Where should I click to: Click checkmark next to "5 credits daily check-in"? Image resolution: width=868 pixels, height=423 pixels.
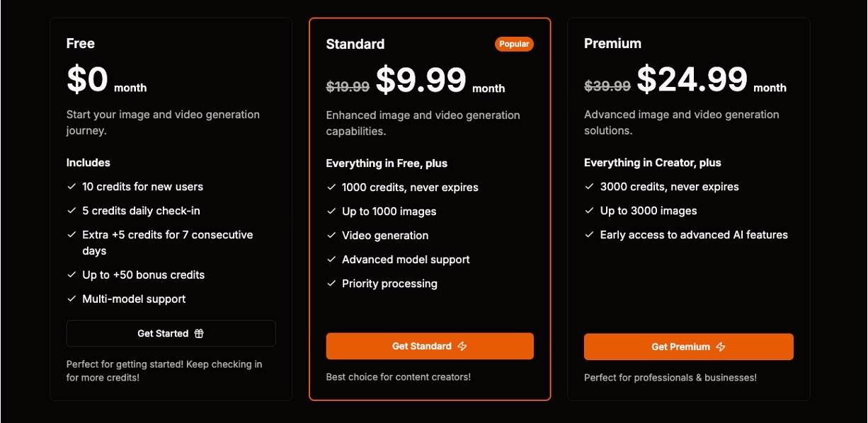click(72, 211)
